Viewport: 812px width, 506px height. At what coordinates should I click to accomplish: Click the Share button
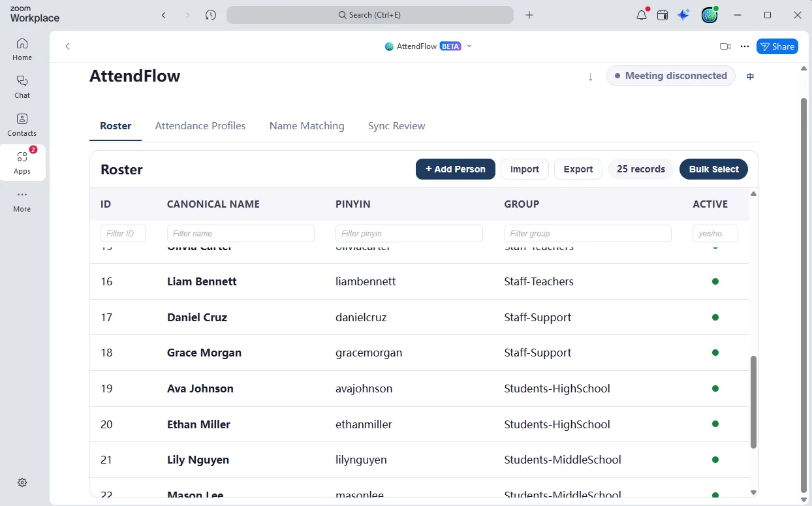(x=777, y=46)
